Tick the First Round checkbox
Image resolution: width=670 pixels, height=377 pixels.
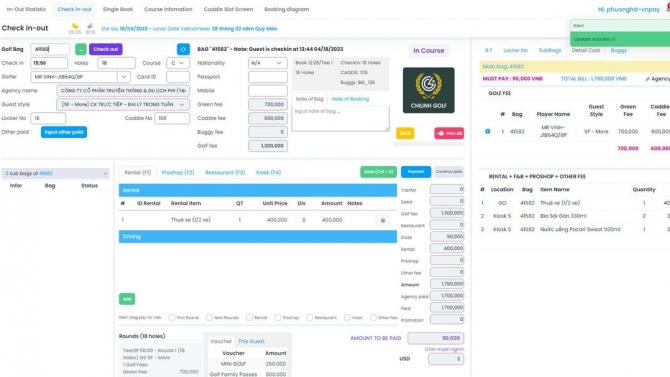[x=172, y=318]
